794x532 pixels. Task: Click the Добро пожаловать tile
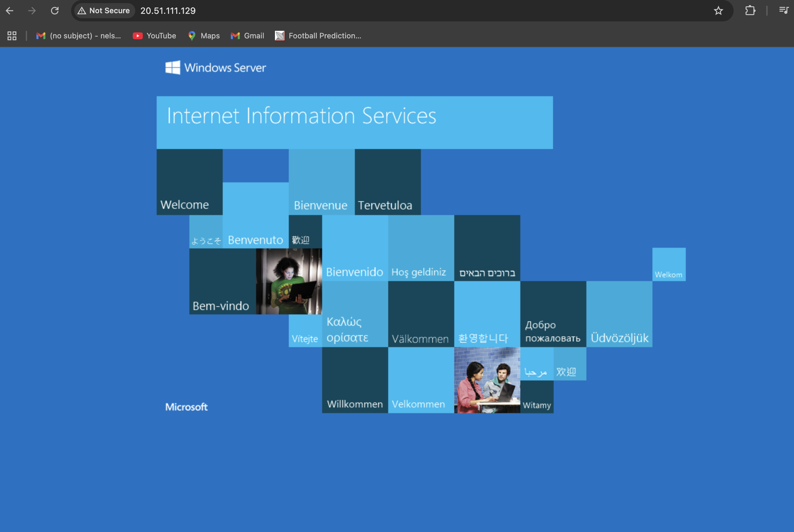point(553,314)
